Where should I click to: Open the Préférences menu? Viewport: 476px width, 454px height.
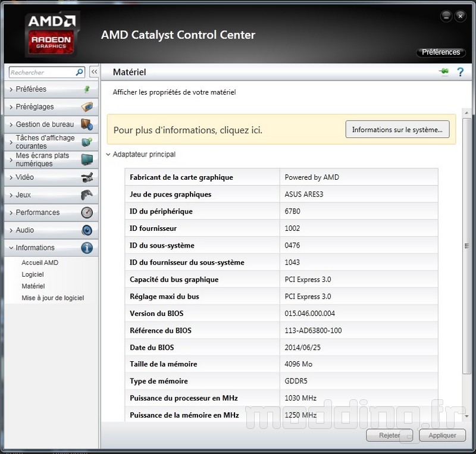[x=441, y=52]
